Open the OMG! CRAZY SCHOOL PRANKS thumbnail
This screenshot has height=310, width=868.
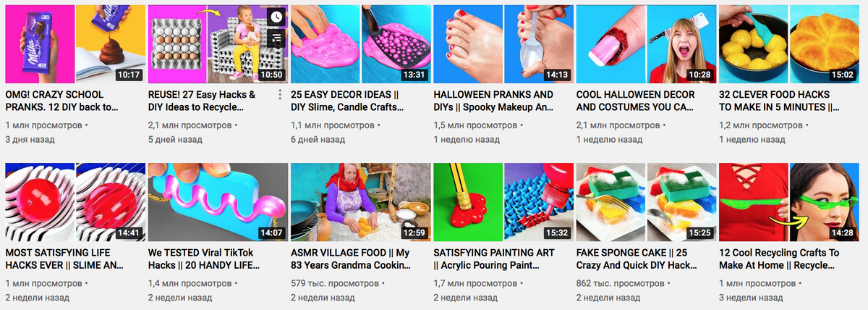(x=75, y=44)
